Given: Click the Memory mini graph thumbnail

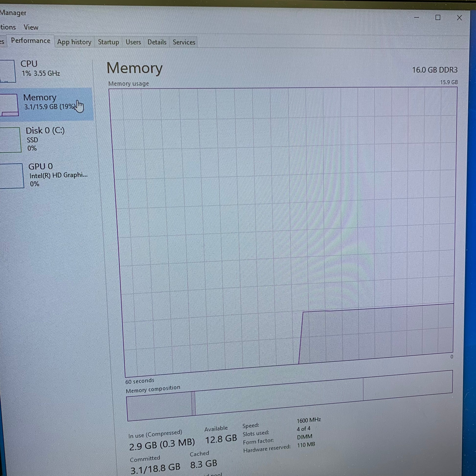Looking at the screenshot, I should click(x=9, y=105).
